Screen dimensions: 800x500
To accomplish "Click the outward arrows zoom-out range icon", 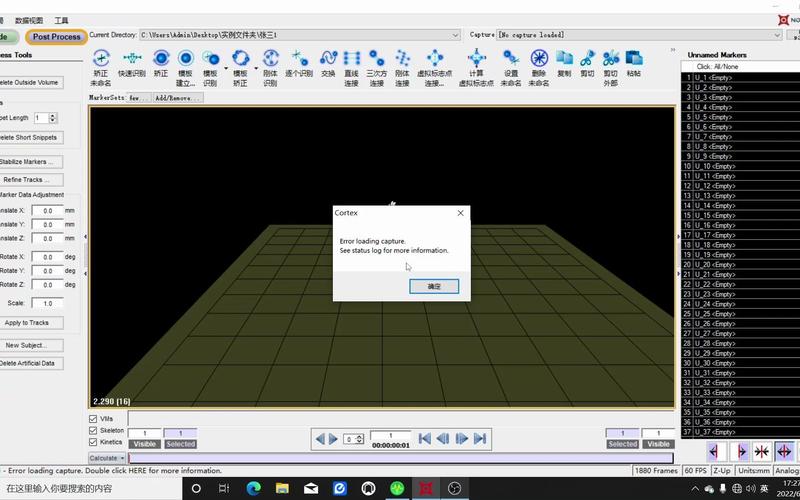I will [x=784, y=452].
